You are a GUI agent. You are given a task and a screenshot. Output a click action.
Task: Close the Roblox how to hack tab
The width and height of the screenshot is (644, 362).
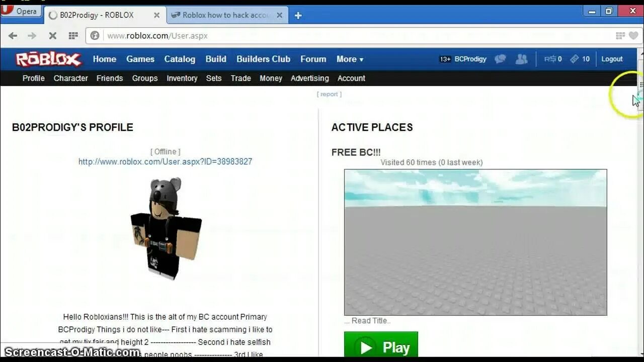pos(279,15)
